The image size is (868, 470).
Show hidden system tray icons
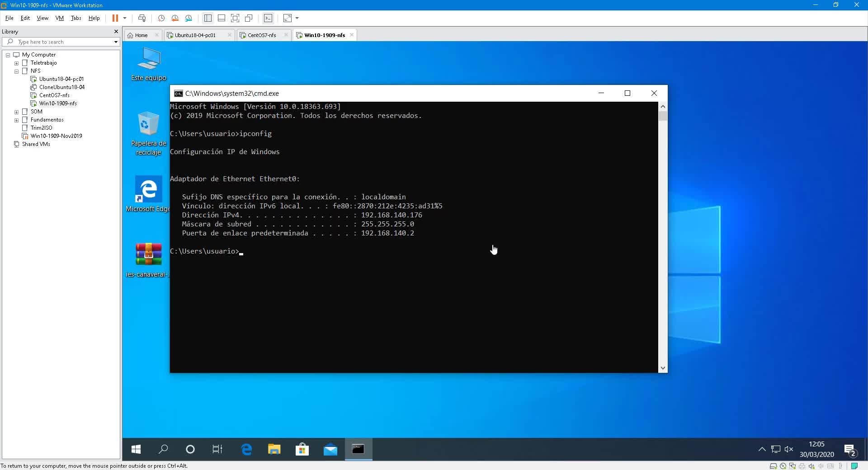[762, 449]
